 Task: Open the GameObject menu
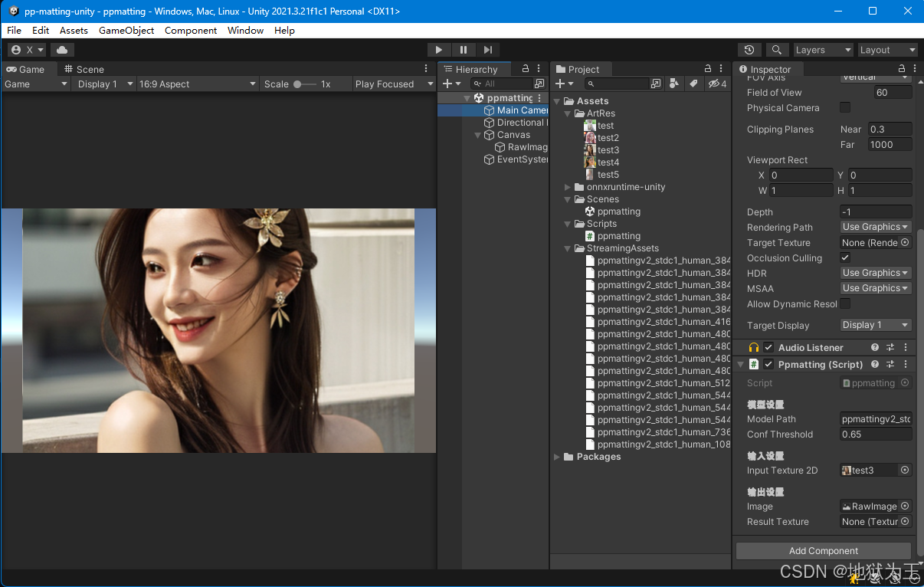[x=126, y=31]
